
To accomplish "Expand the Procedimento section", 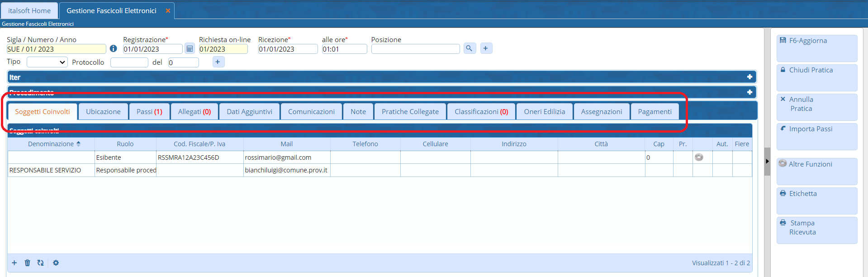I will pos(749,92).
